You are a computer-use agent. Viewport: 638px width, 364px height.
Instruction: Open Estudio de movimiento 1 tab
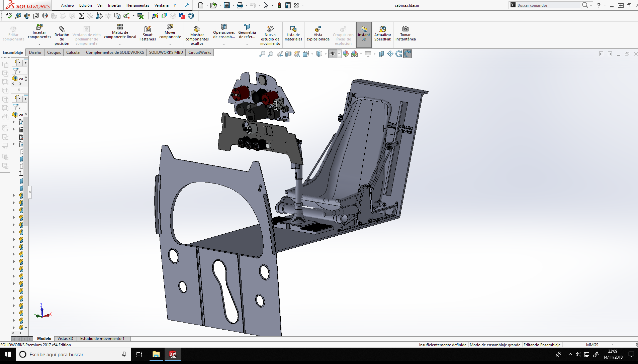tap(102, 339)
